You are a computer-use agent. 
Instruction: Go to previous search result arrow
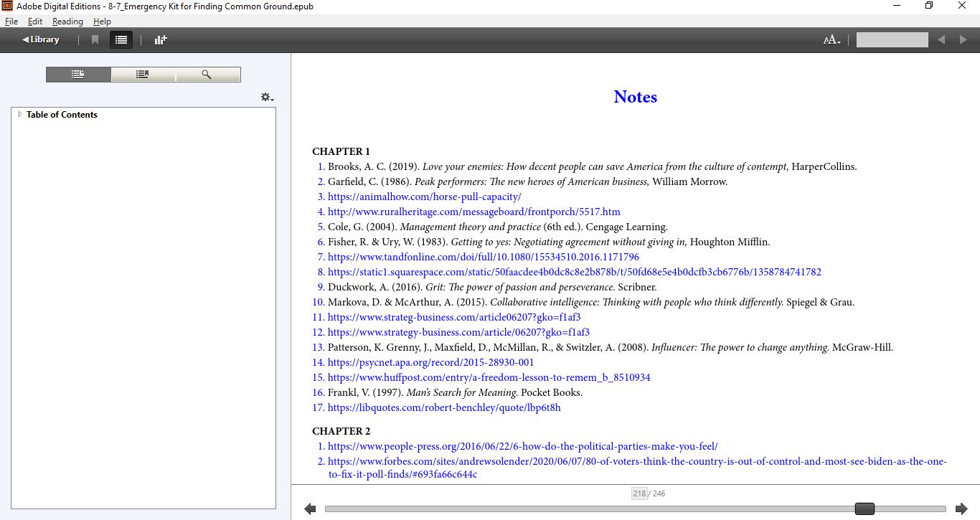pos(941,40)
